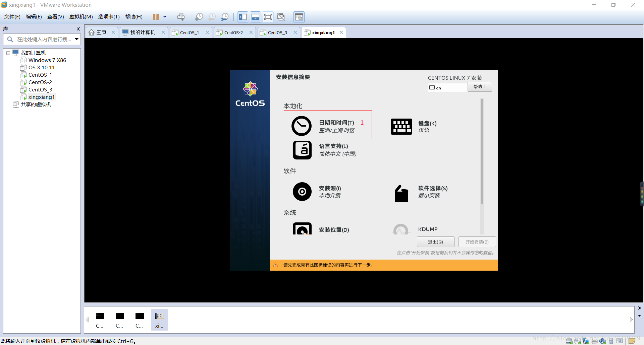The height and width of the screenshot is (345, 644).
Task: Open 安装源(I) installation source
Action: coord(317,192)
